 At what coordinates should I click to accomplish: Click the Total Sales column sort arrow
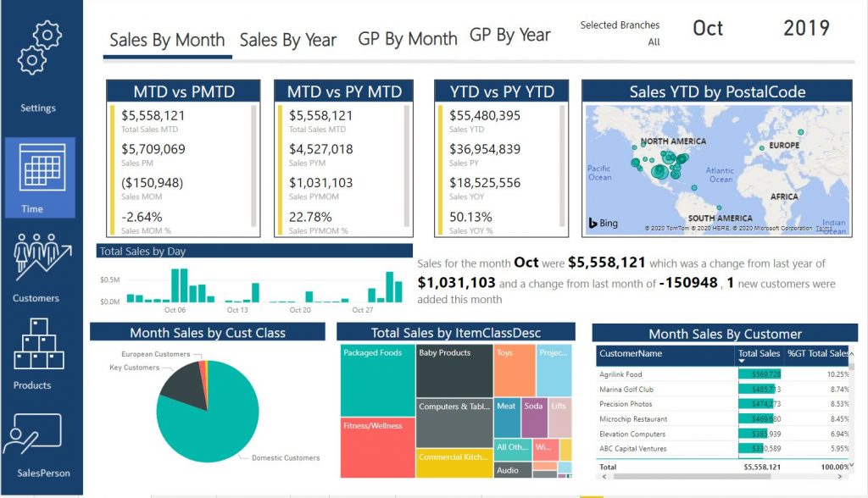coord(742,360)
